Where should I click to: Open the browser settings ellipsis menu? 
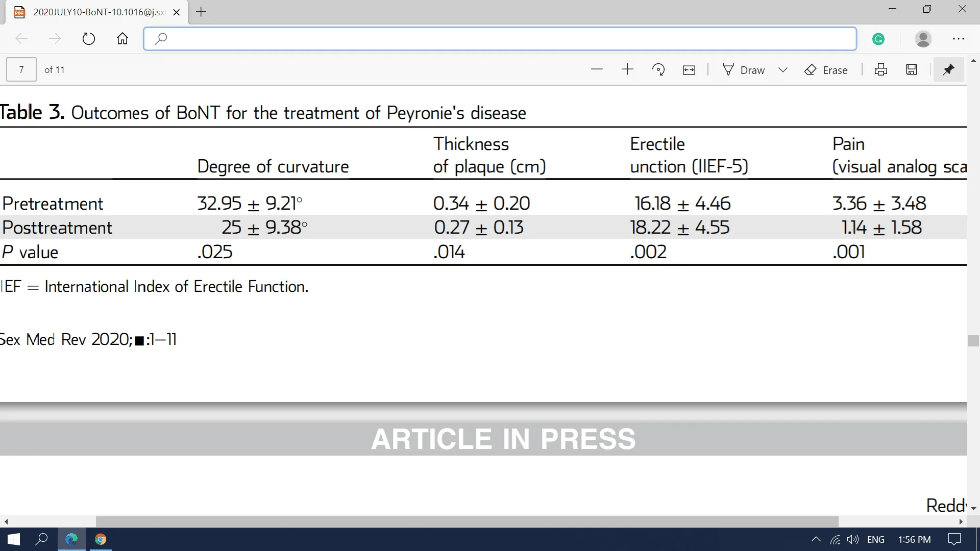pyautogui.click(x=959, y=39)
